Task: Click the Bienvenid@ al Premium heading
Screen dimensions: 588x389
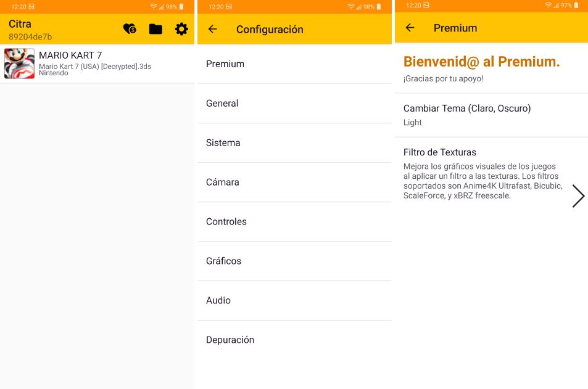Action: pyautogui.click(x=481, y=62)
